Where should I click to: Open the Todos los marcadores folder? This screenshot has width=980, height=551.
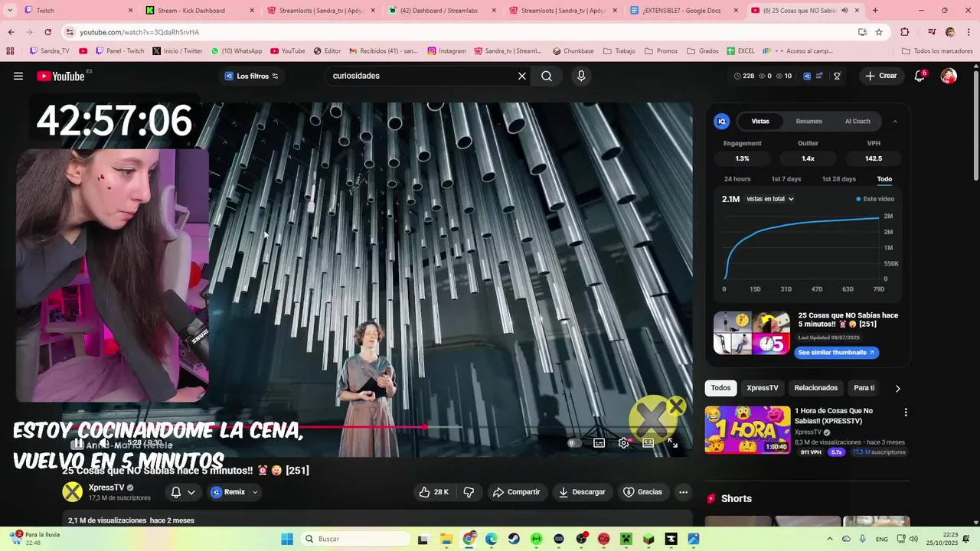click(x=937, y=51)
